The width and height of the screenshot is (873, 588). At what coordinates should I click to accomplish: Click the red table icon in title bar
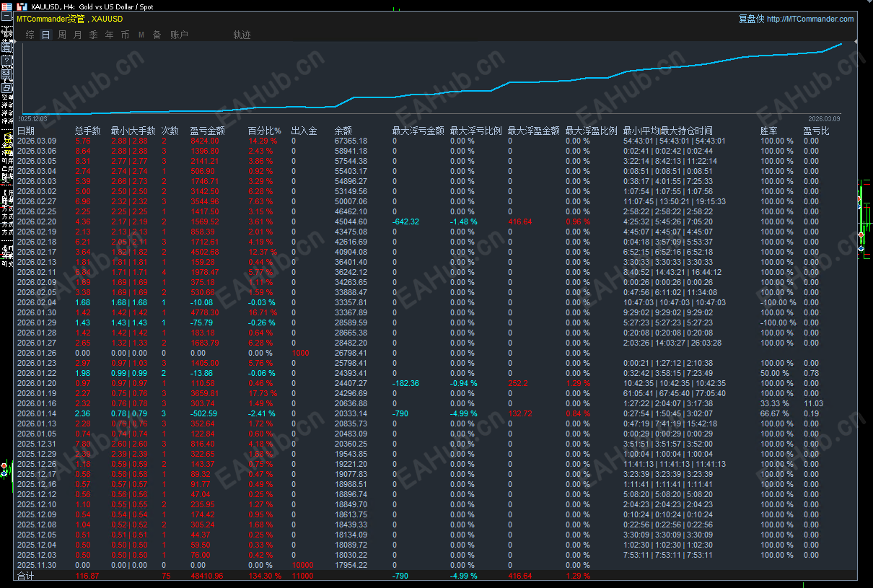click(x=7, y=6)
